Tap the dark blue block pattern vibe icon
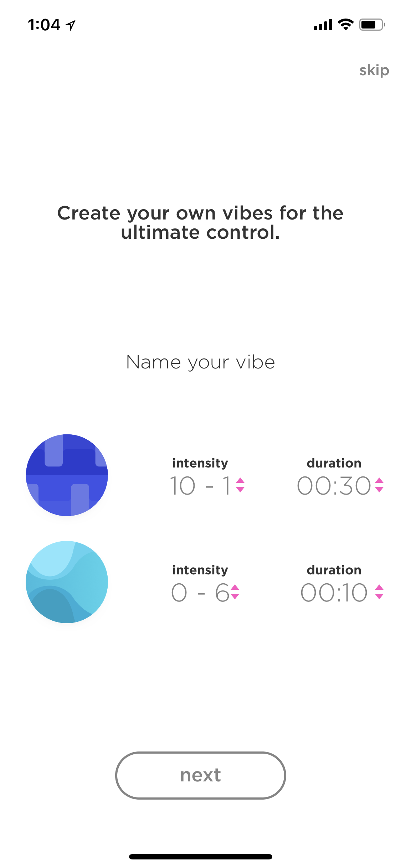 67,475
